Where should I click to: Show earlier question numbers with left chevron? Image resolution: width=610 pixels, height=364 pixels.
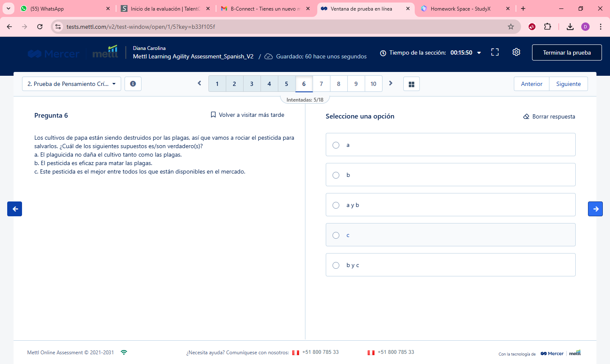(x=200, y=83)
